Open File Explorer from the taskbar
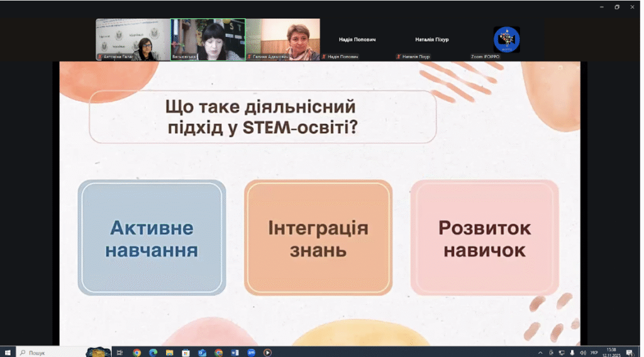Viewport: 644px width, 357px height. pos(169,353)
